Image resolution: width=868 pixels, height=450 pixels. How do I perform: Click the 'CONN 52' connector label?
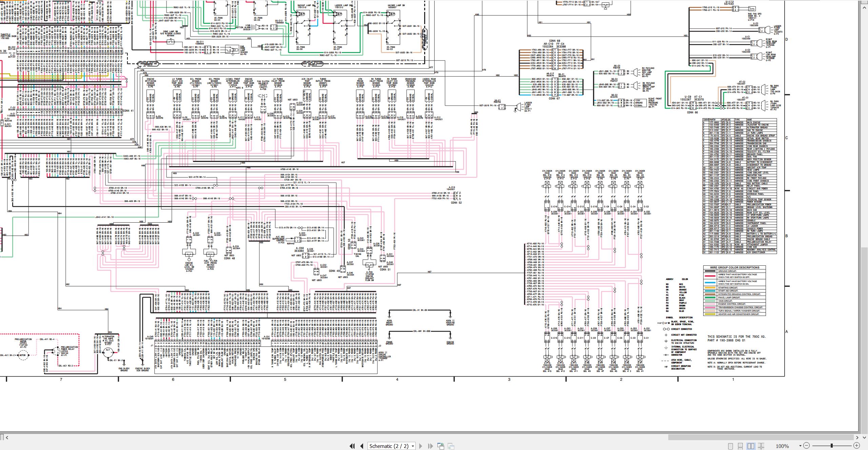[x=456, y=203]
